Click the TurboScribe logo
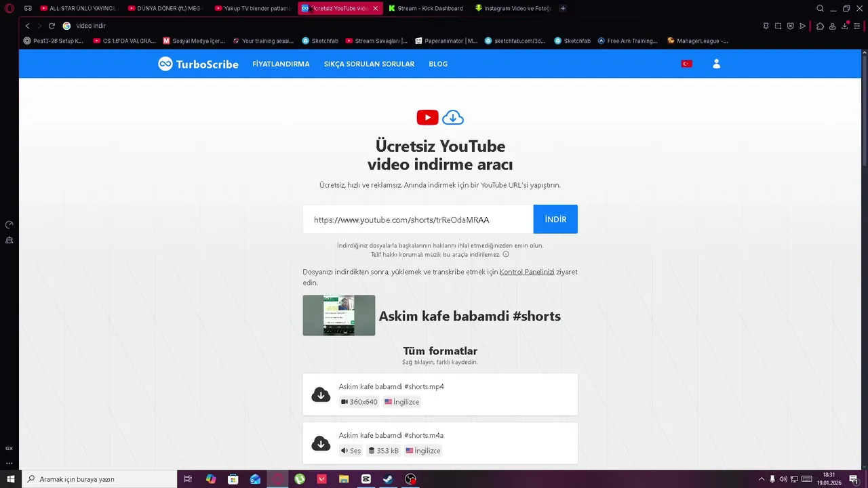The height and width of the screenshot is (488, 868). (198, 64)
